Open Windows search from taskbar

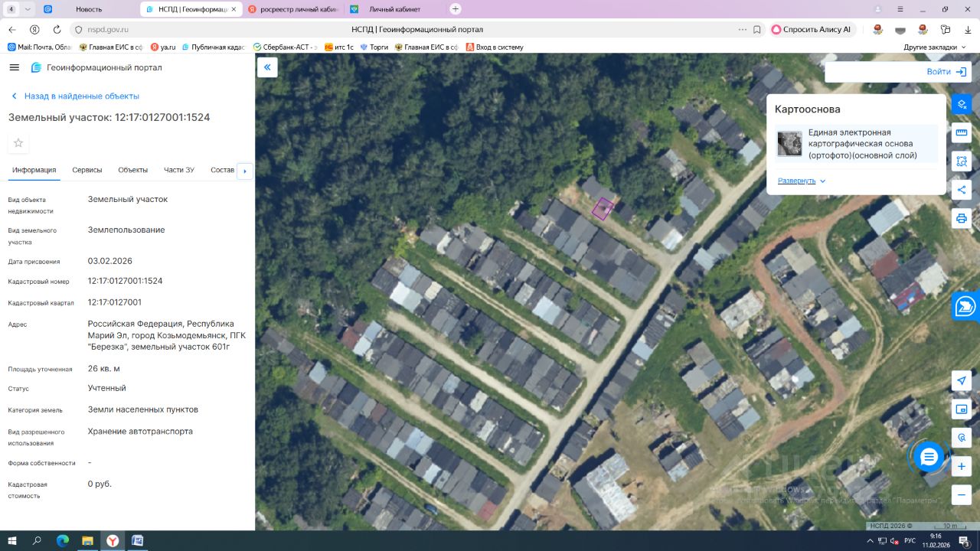pos(37,541)
